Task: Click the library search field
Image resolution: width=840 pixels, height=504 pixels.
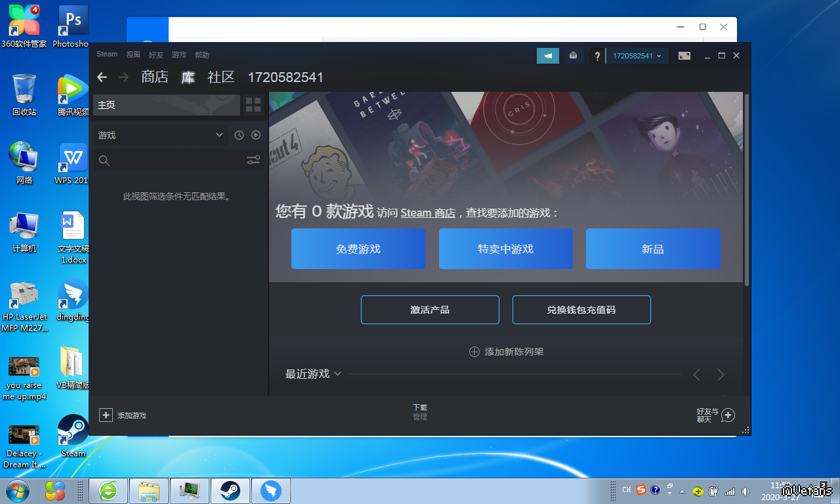Action: coord(177,160)
